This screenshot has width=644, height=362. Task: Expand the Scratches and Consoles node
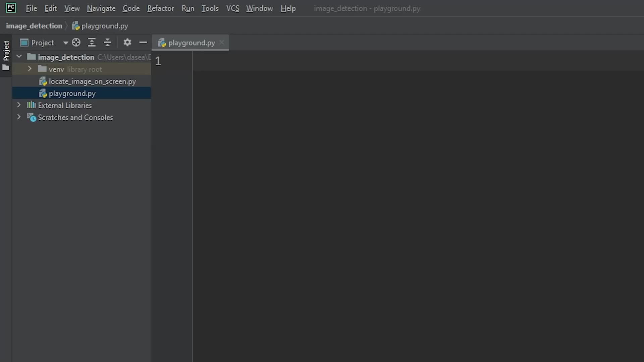pyautogui.click(x=19, y=117)
